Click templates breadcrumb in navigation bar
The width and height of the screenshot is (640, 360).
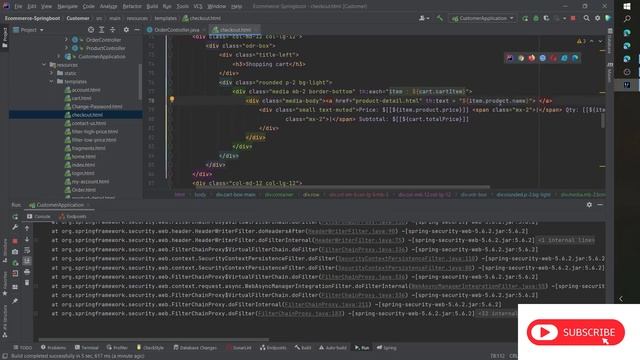click(x=165, y=18)
